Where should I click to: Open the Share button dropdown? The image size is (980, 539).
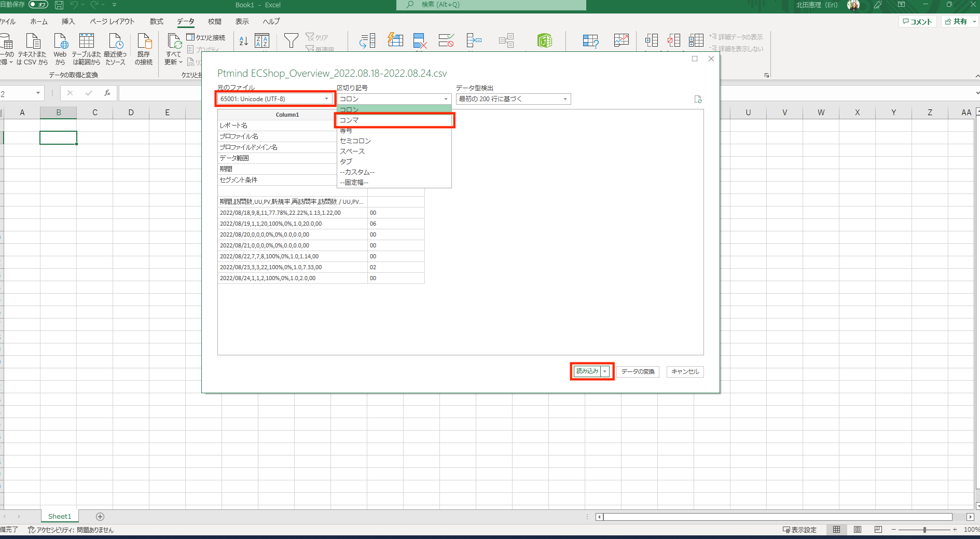(x=974, y=22)
